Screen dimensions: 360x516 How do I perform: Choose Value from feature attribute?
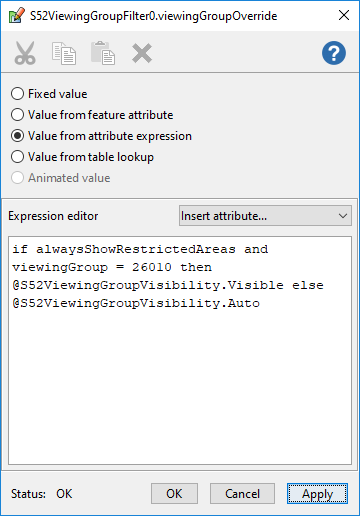pos(92,115)
